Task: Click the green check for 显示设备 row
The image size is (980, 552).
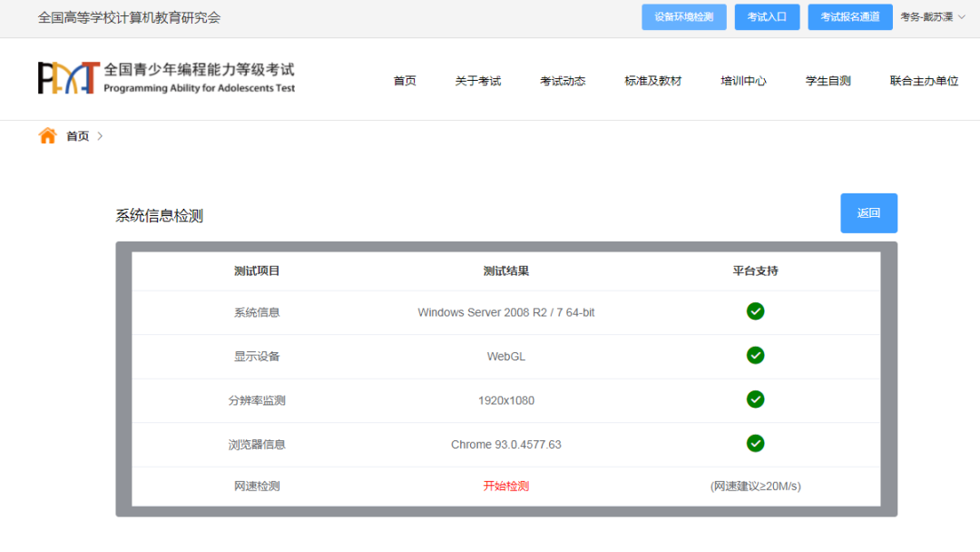Action: (755, 355)
